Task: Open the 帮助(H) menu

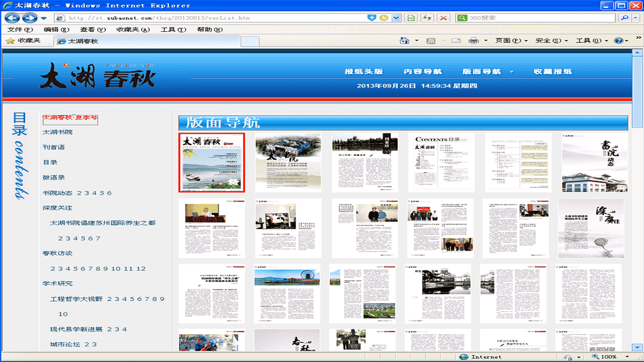Action: coord(210,30)
